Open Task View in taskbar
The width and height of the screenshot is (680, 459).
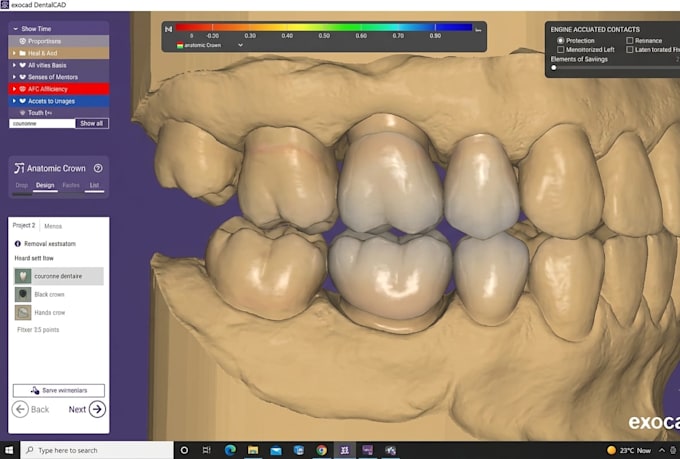207,450
